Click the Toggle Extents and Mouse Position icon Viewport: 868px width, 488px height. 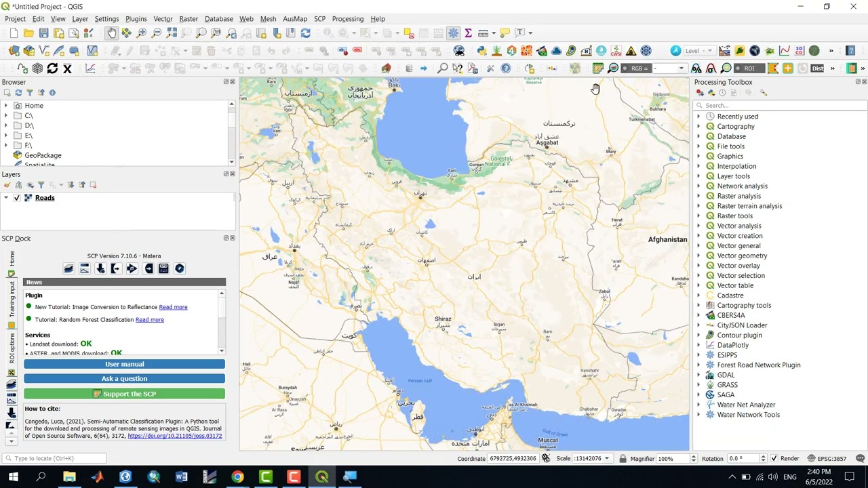pyautogui.click(x=546, y=459)
